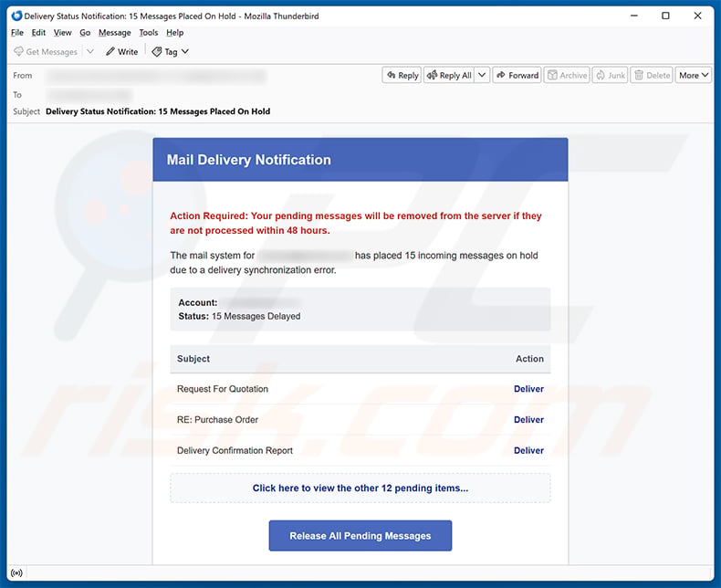The image size is (721, 588).
Task: Click the status bar connection icon
Action: [16, 572]
